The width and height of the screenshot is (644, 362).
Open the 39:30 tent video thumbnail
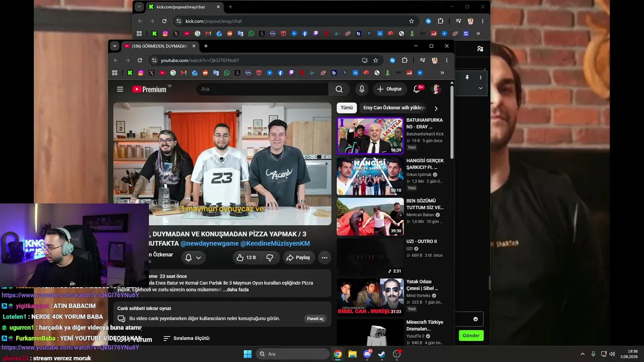click(370, 217)
